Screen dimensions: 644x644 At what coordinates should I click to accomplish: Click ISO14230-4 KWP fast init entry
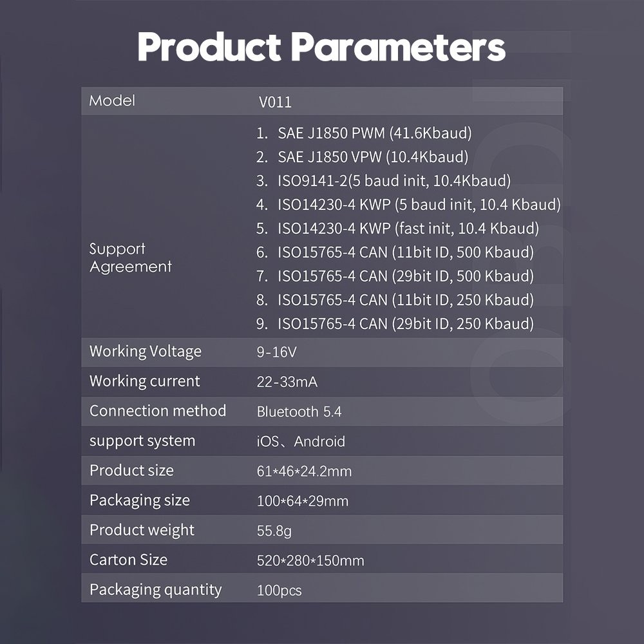click(x=397, y=229)
